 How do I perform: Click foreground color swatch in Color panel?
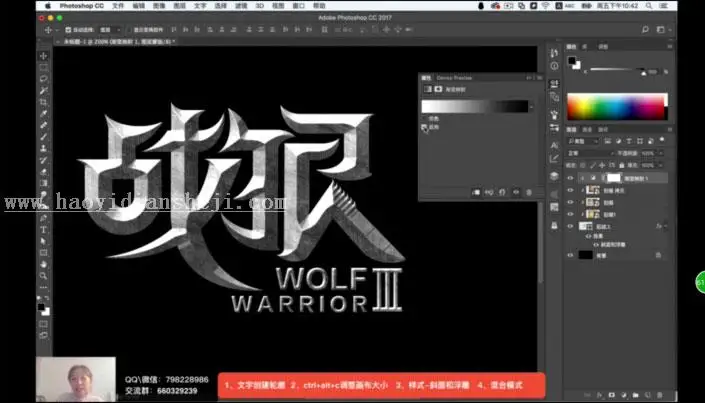(572, 60)
